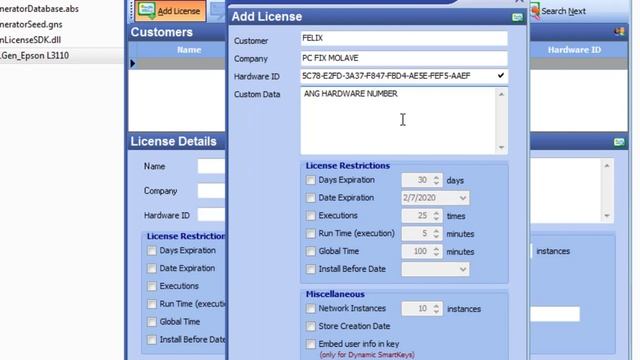Click the License Details scrollbar up arrow

(x=607, y=166)
